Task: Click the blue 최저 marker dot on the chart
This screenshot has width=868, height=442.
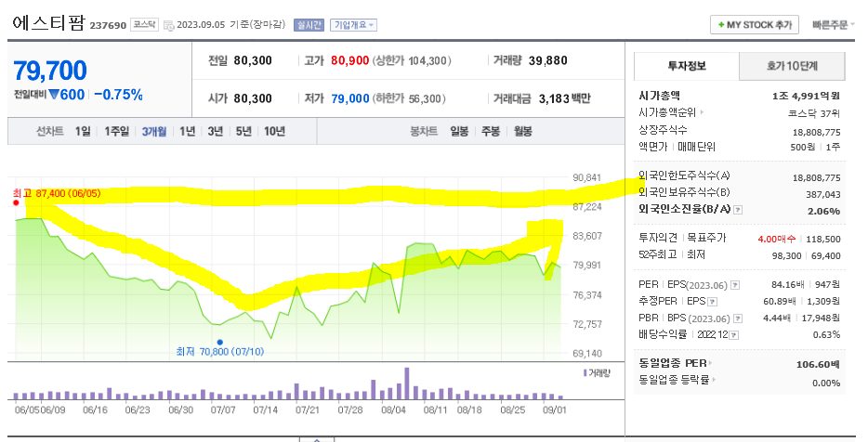Action: coord(219,343)
